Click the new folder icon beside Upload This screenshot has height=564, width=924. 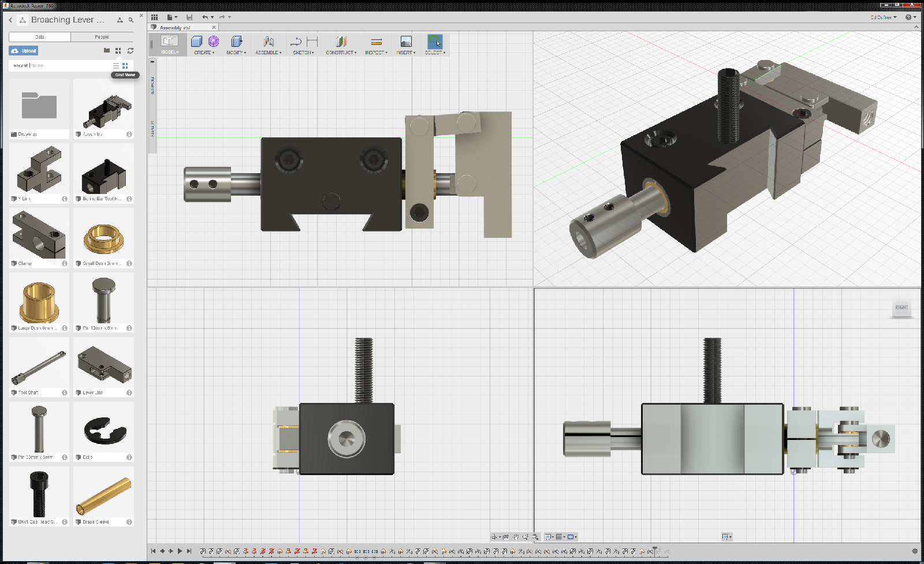pyautogui.click(x=107, y=51)
